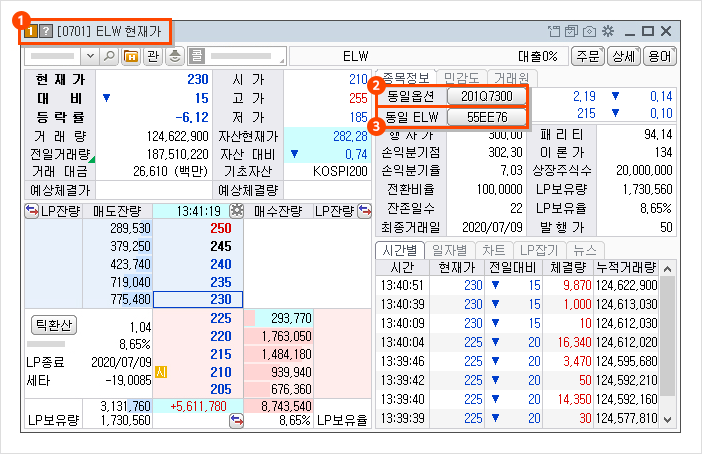
Task: Select the 종목정보 tab
Action: point(406,78)
